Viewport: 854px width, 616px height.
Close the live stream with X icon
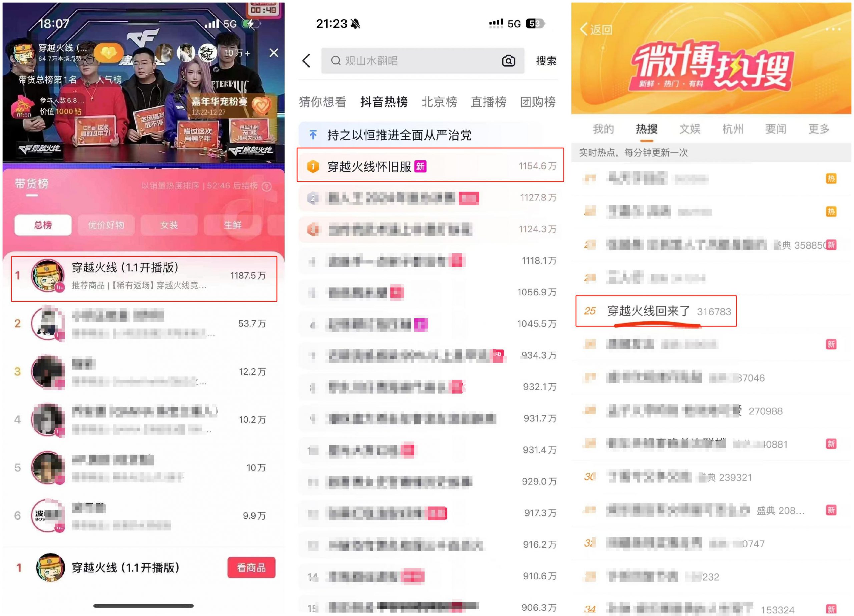point(274,53)
